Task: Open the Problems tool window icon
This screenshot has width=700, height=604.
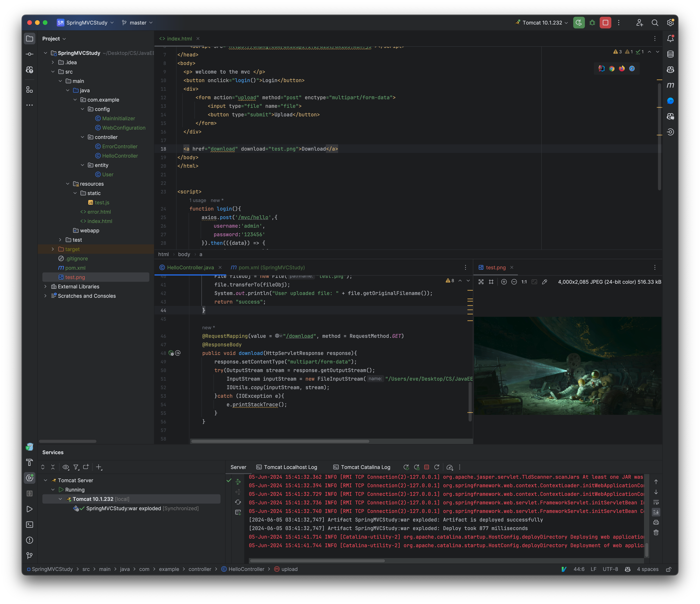Action: pyautogui.click(x=30, y=540)
